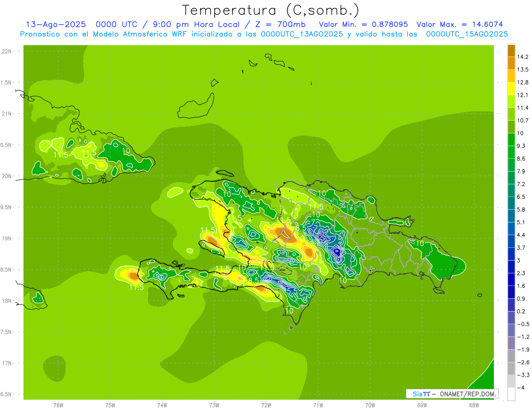
Task: Click the '19N' latitude axis label
Action: click(8, 239)
